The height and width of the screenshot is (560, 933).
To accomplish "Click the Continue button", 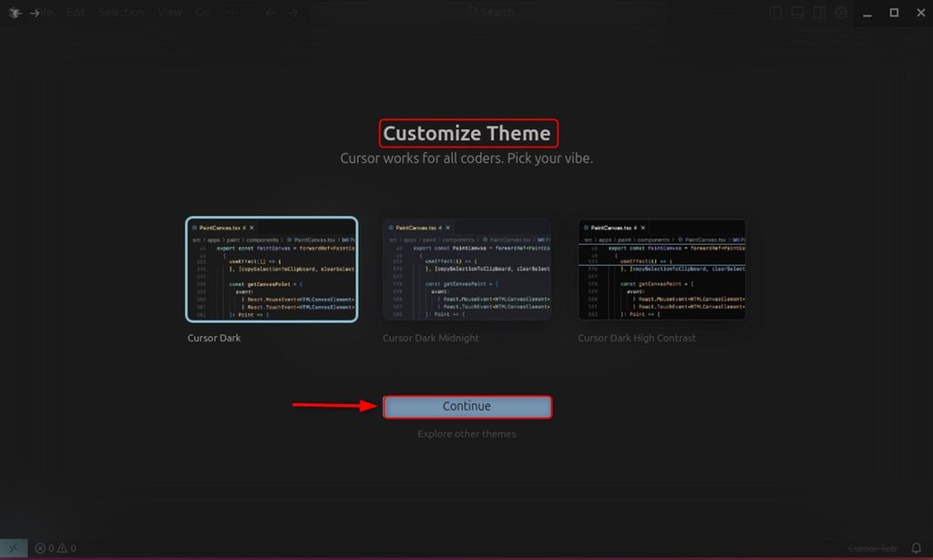I will click(467, 407).
